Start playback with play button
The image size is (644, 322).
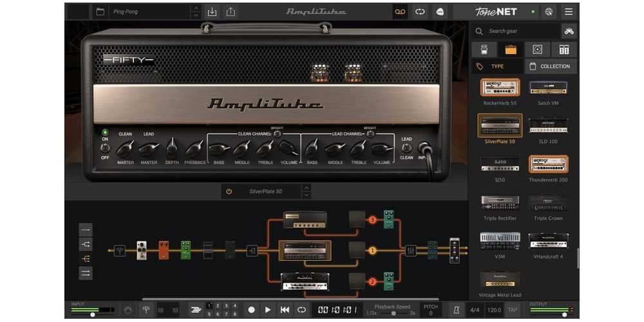pyautogui.click(x=268, y=310)
